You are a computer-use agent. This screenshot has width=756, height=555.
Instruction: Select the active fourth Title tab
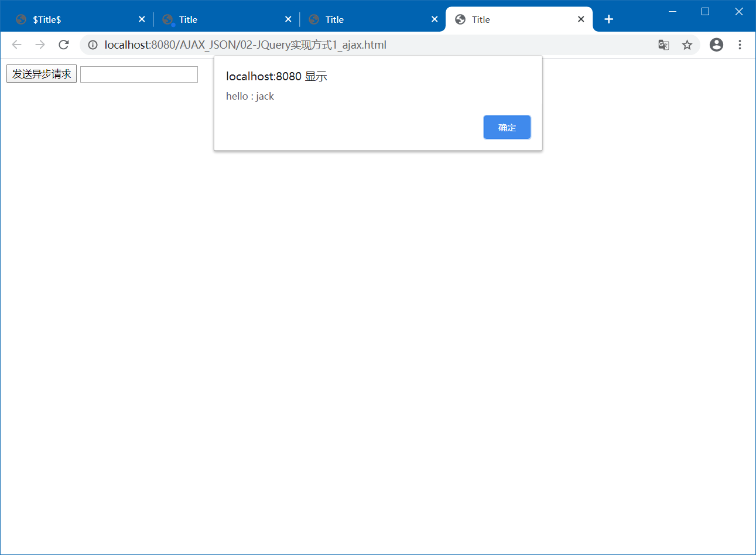[x=519, y=19]
